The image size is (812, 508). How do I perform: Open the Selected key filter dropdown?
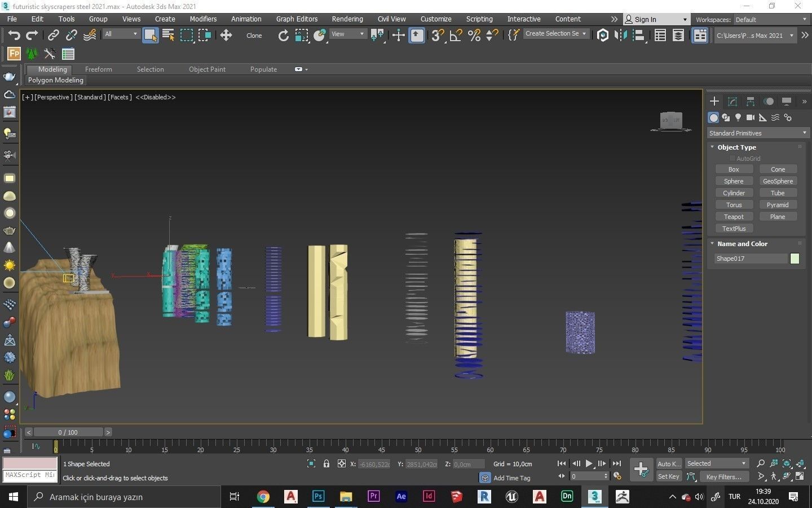click(716, 463)
